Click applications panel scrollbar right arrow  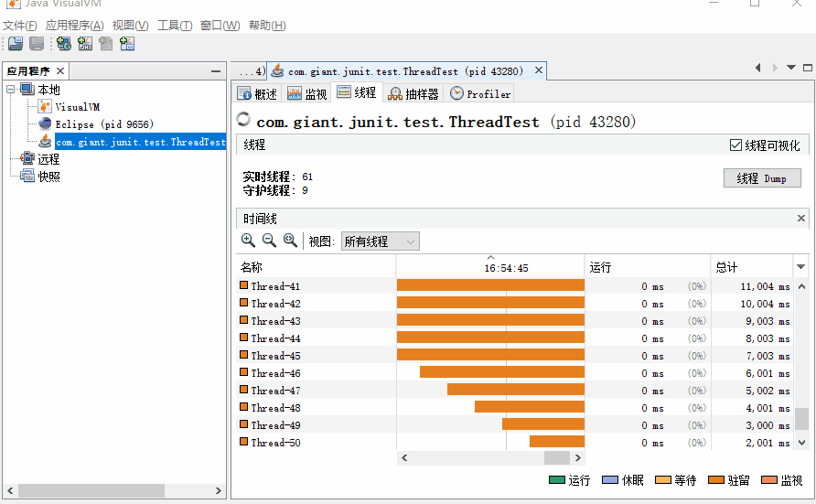click(218, 490)
